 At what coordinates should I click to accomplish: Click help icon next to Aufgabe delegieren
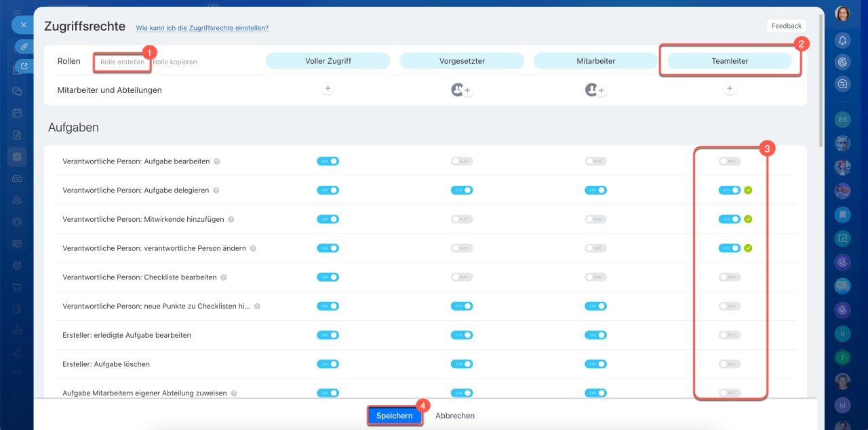click(x=217, y=191)
